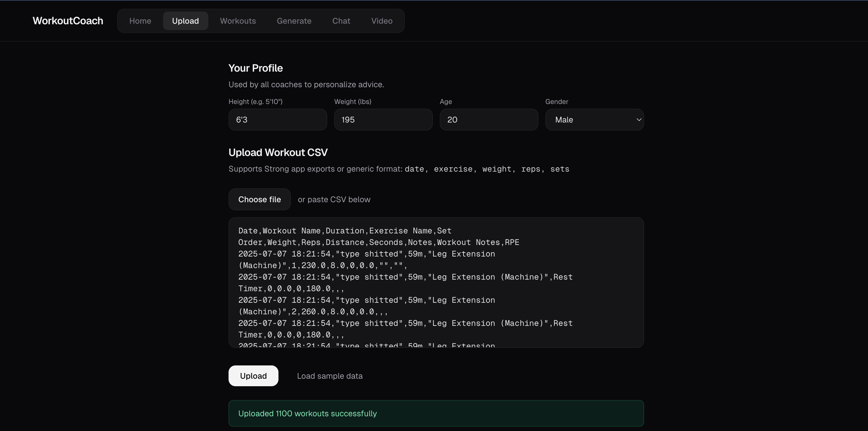Open the Home tab
Screen dimensions: 868x431
tap(140, 21)
